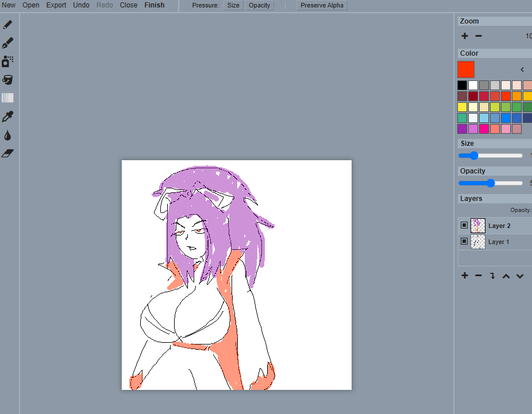532x414 pixels.
Task: Collapse the color palette chevron
Action: click(x=522, y=69)
